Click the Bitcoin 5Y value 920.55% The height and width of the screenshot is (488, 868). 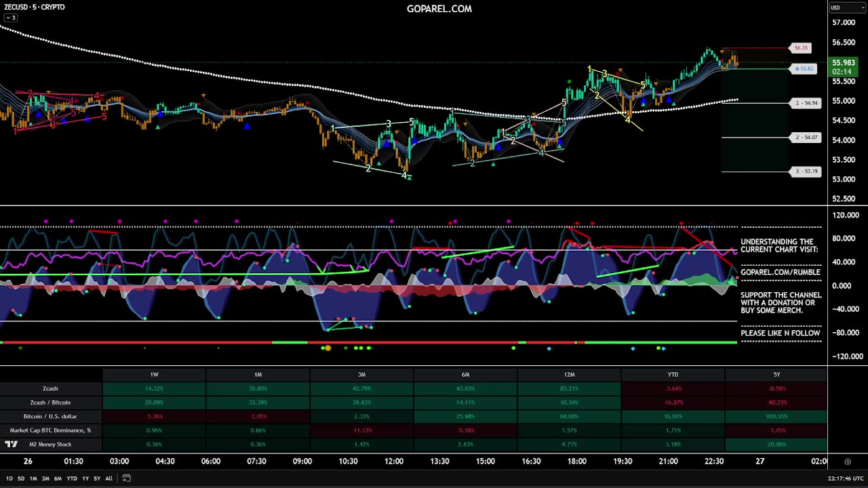click(x=776, y=417)
